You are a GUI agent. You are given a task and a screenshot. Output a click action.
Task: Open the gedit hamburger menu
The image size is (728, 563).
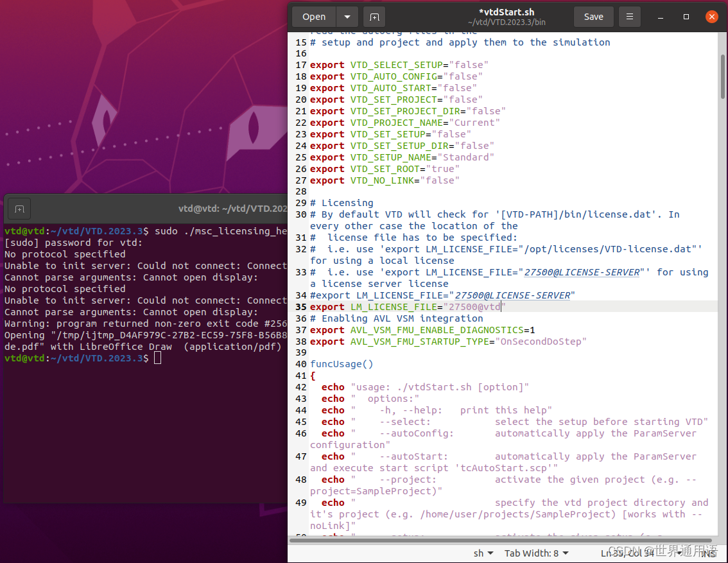click(x=629, y=17)
